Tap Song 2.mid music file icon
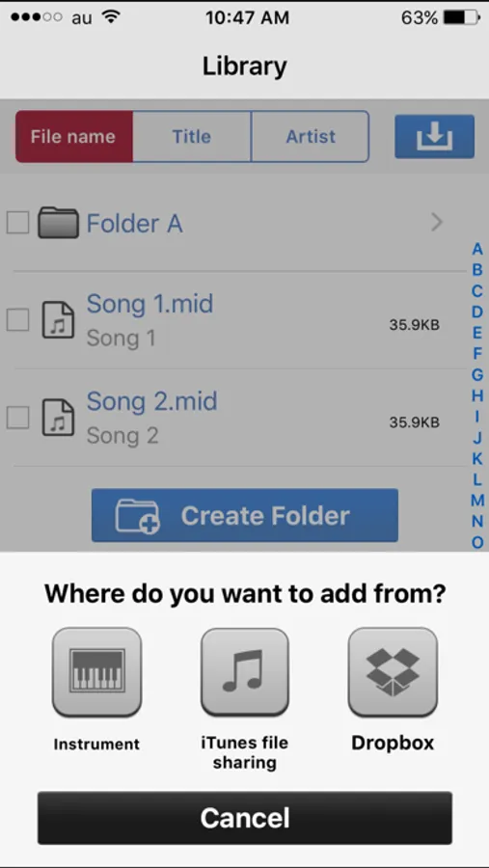 [58, 418]
